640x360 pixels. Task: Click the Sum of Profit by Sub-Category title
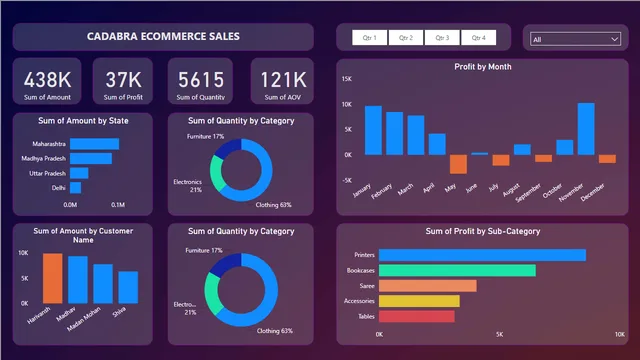[482, 231]
